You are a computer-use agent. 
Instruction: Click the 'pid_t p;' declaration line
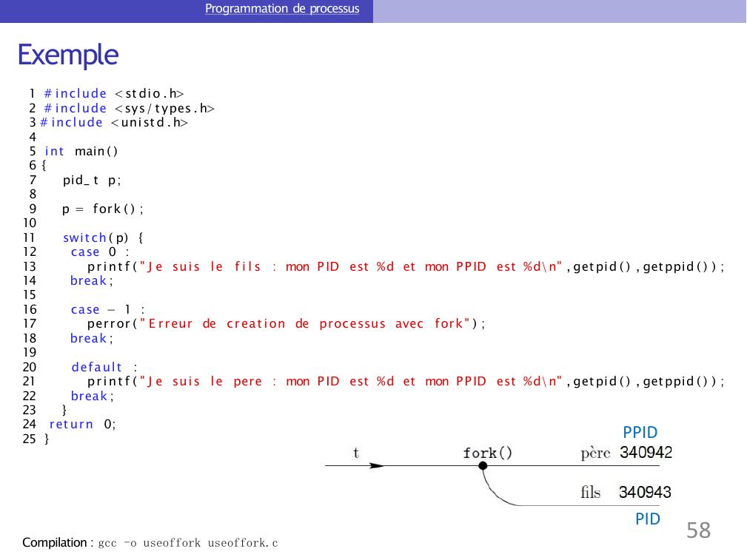(93, 181)
